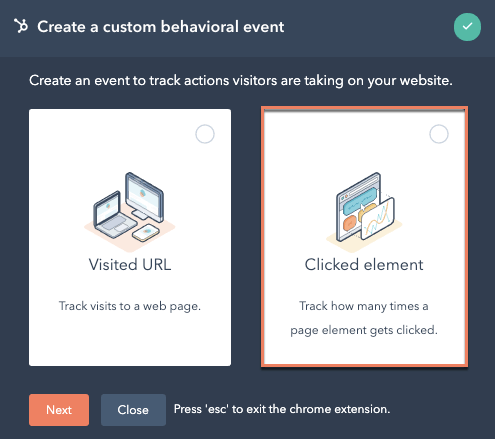Click the green checkmark circle icon
Screen dimensions: 495x439
point(467,27)
